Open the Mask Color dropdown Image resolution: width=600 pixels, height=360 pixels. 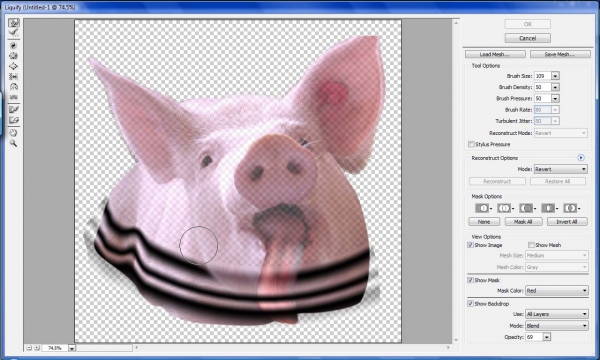[556, 291]
